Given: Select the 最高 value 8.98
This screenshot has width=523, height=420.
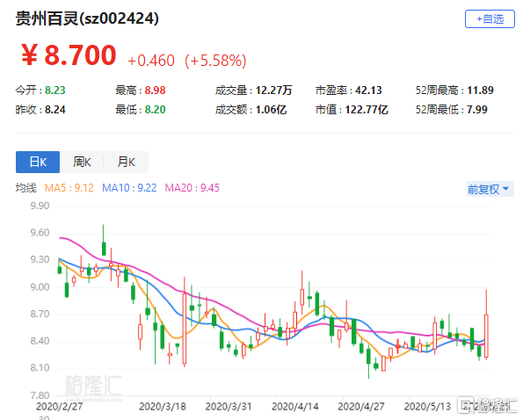Looking at the screenshot, I should [x=155, y=91].
